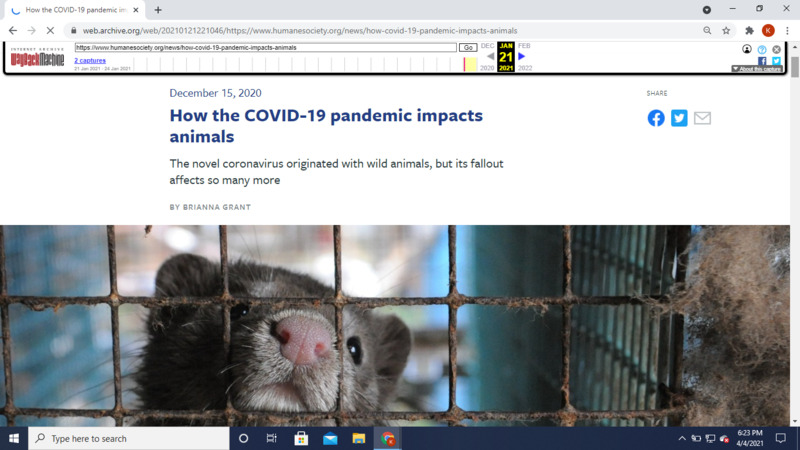Expand About this capture panel

[x=757, y=69]
